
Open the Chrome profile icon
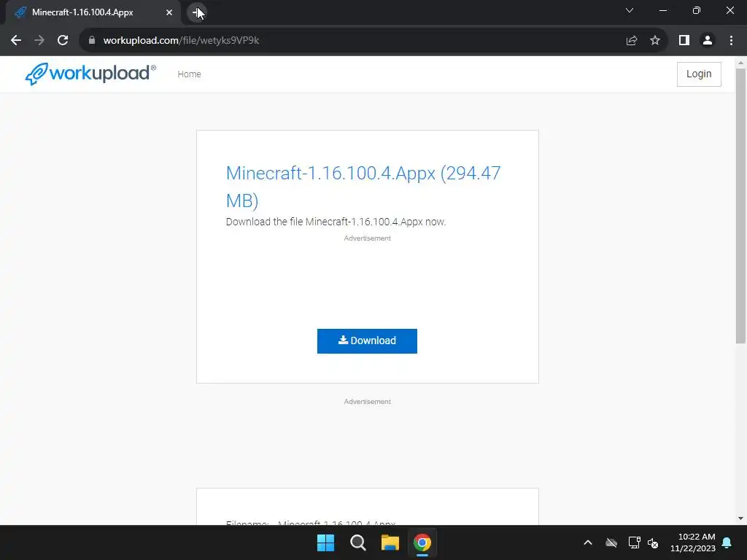click(708, 41)
